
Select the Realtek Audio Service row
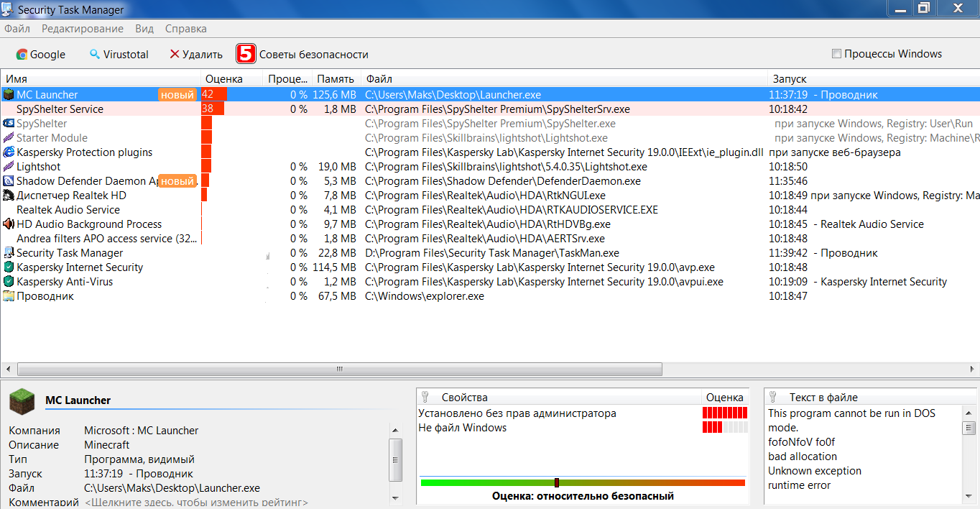(x=490, y=209)
